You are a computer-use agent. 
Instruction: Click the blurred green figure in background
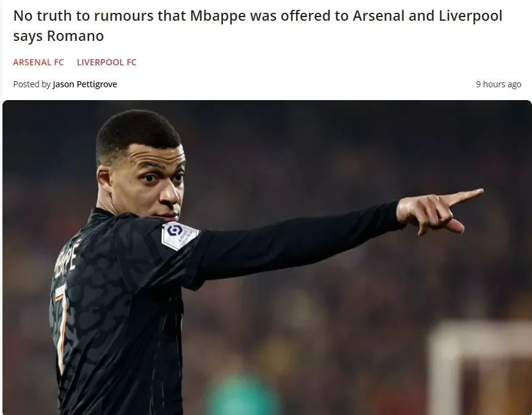[x=241, y=394]
